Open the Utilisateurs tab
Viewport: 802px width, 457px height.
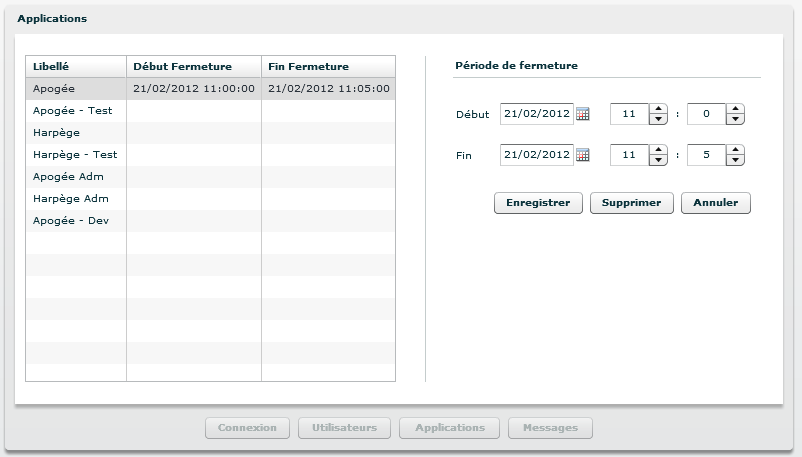pos(344,428)
